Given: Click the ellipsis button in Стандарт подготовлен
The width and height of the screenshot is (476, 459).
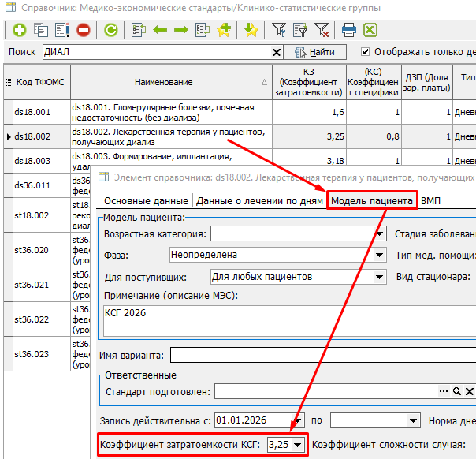Looking at the screenshot, I should [x=444, y=391].
